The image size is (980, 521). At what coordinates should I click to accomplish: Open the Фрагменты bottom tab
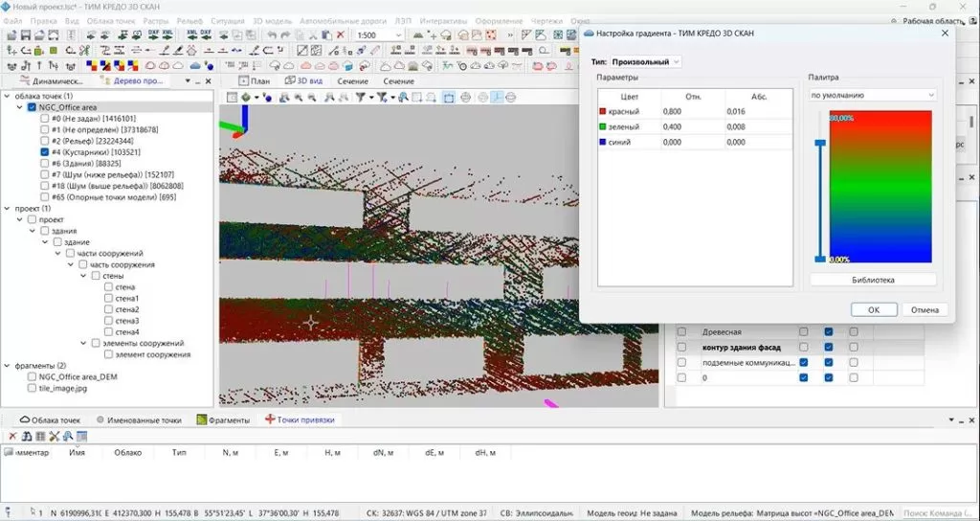click(x=223, y=420)
